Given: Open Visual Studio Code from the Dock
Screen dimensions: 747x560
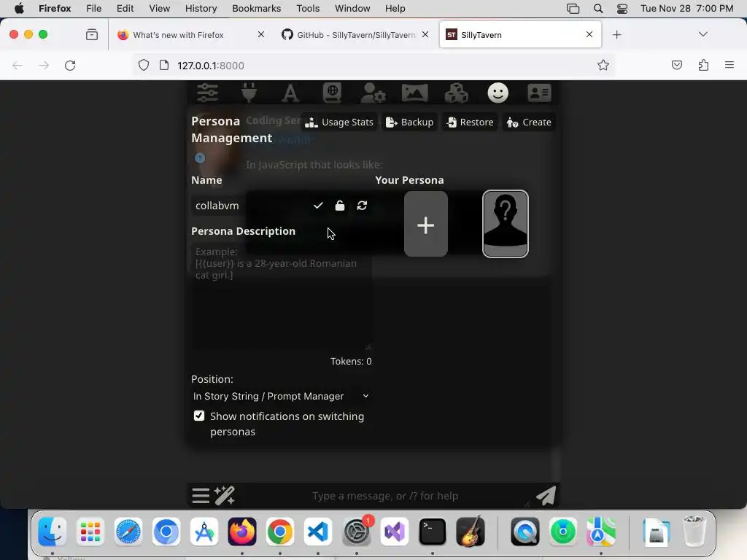Looking at the screenshot, I should [318, 532].
